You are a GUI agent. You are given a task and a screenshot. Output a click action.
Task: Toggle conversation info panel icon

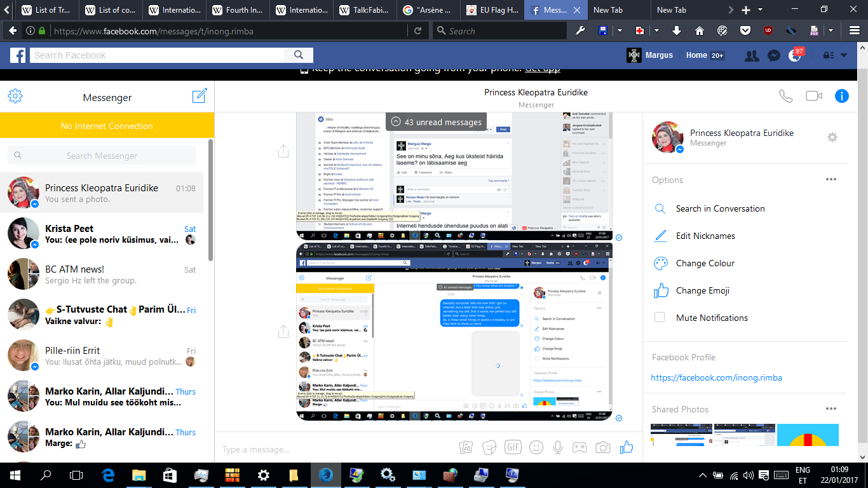click(842, 96)
